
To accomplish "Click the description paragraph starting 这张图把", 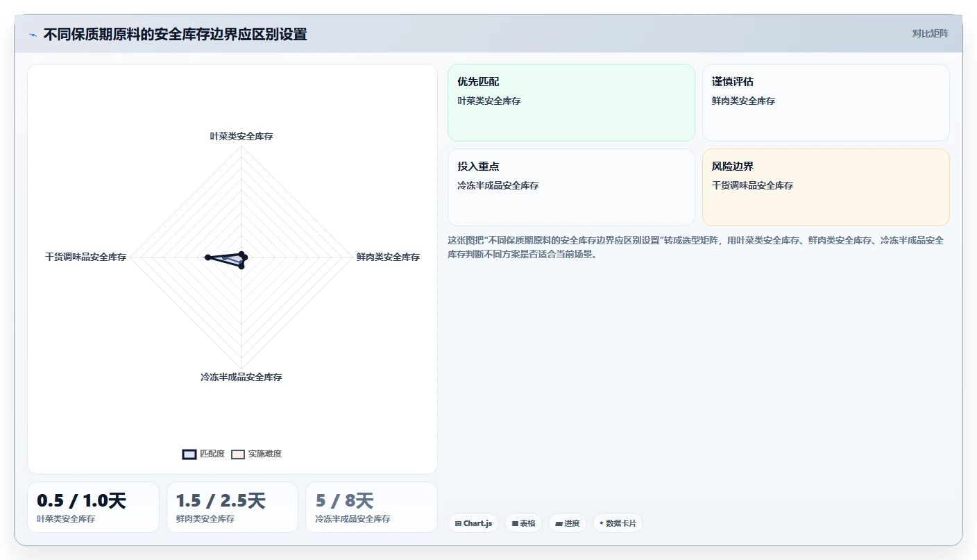I will coord(696,247).
